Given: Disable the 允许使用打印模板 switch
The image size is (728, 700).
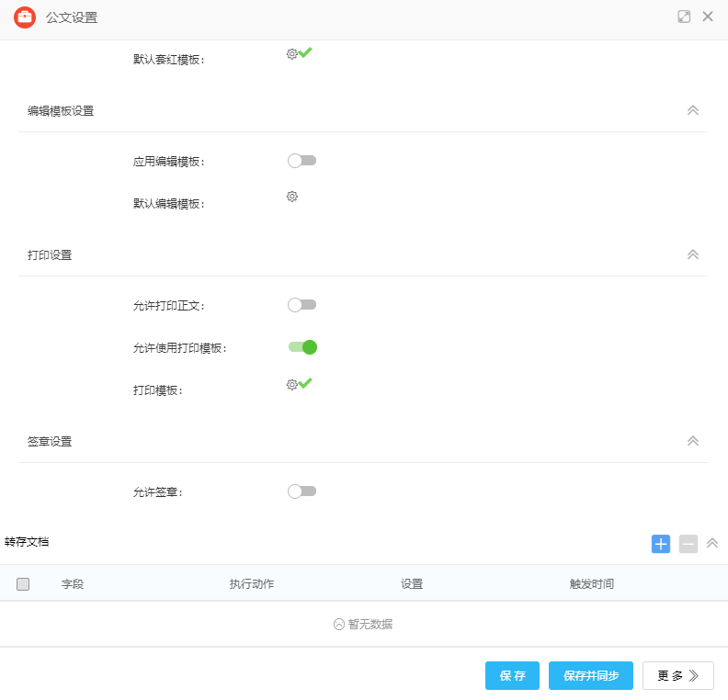Looking at the screenshot, I should click(x=302, y=347).
